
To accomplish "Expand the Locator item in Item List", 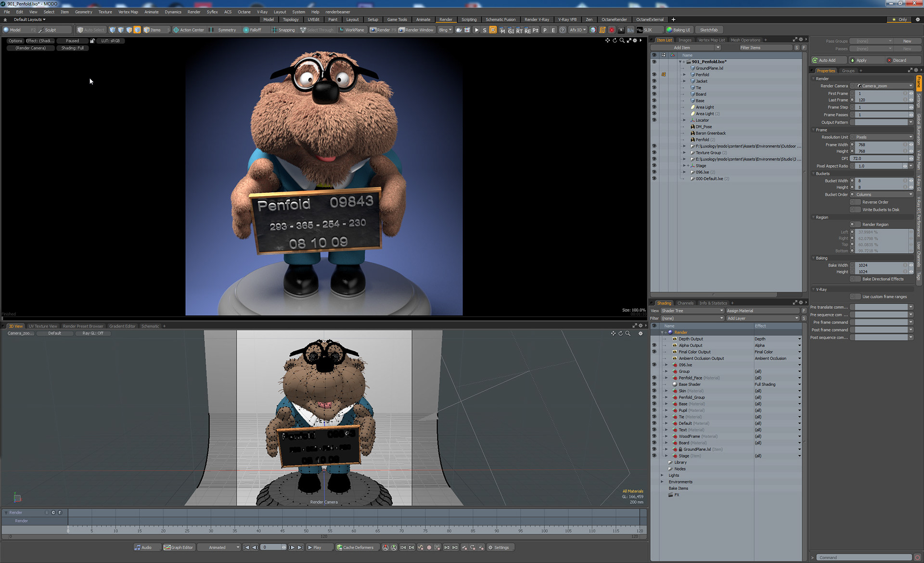I will (684, 120).
